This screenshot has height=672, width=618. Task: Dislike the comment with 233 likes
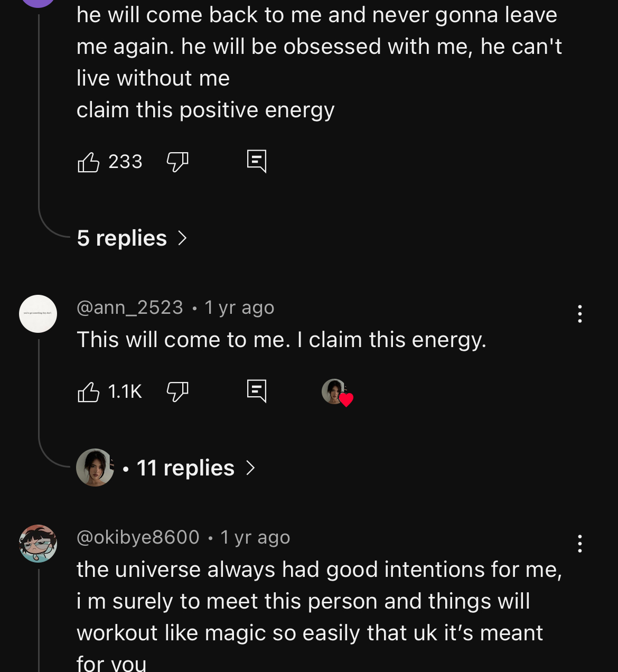pos(177,162)
